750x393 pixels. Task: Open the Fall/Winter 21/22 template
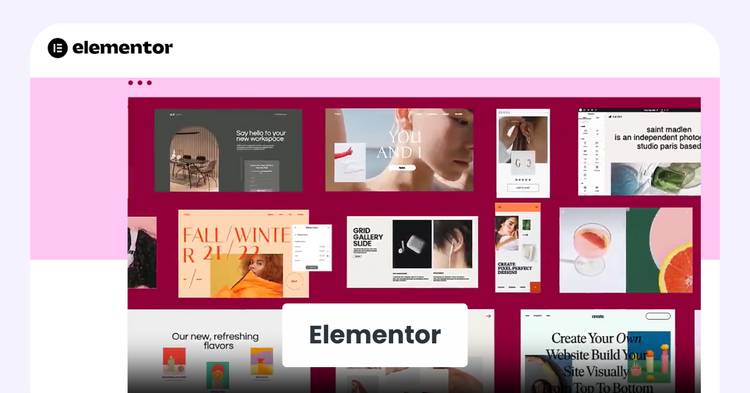[243, 253]
